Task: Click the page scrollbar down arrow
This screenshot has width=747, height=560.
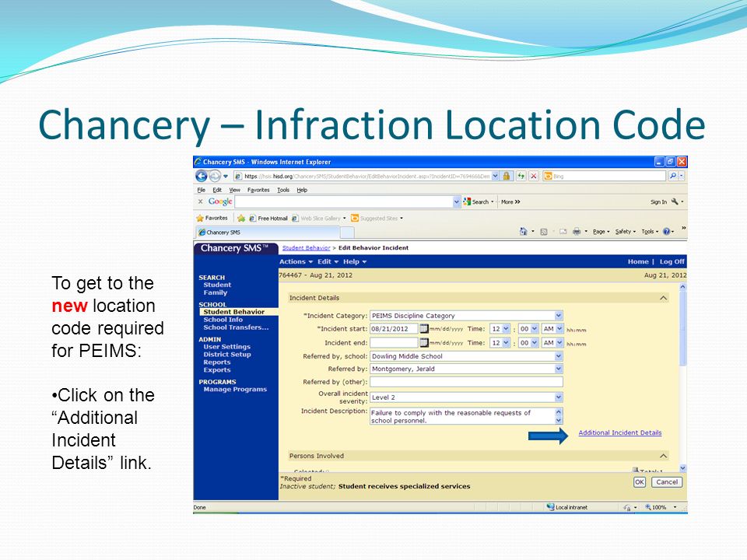Action: [682, 468]
